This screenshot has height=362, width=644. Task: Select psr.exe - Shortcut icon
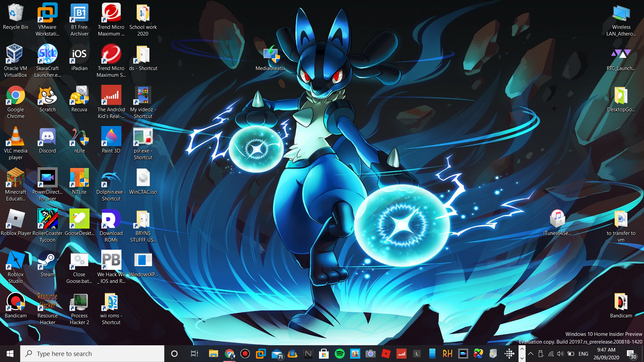[x=143, y=143]
